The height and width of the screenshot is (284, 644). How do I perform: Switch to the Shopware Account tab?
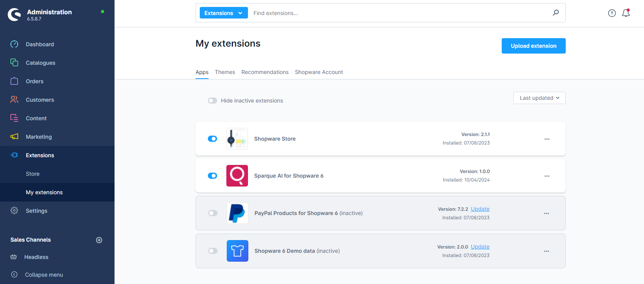(319, 72)
